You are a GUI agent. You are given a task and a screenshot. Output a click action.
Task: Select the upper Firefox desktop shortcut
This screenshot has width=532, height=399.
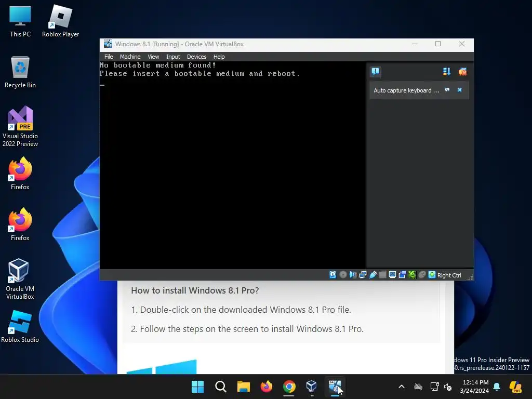pyautogui.click(x=20, y=174)
